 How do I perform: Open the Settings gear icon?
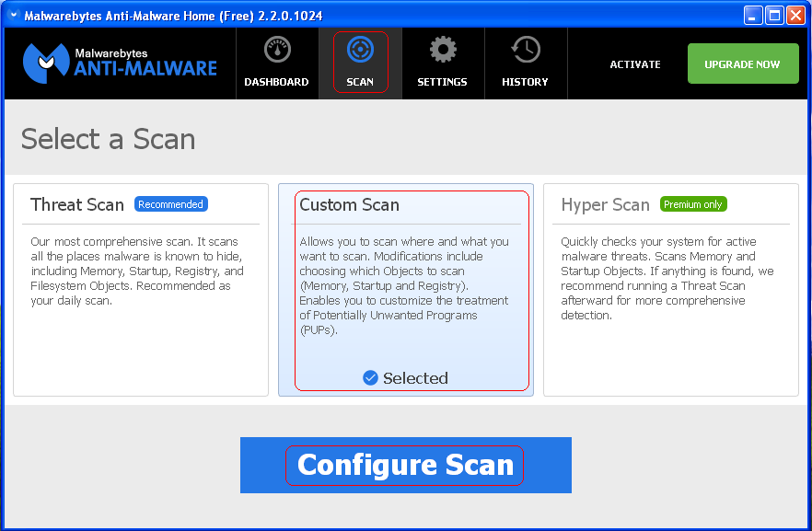(443, 50)
